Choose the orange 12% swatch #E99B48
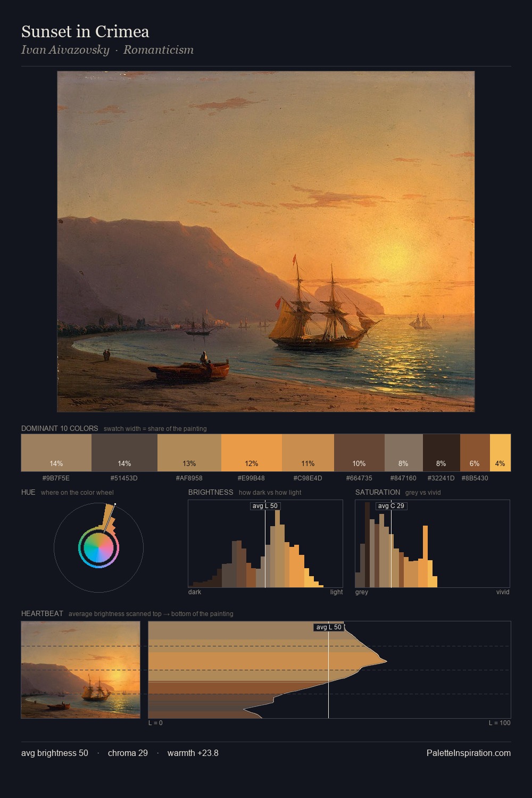 coord(252,453)
